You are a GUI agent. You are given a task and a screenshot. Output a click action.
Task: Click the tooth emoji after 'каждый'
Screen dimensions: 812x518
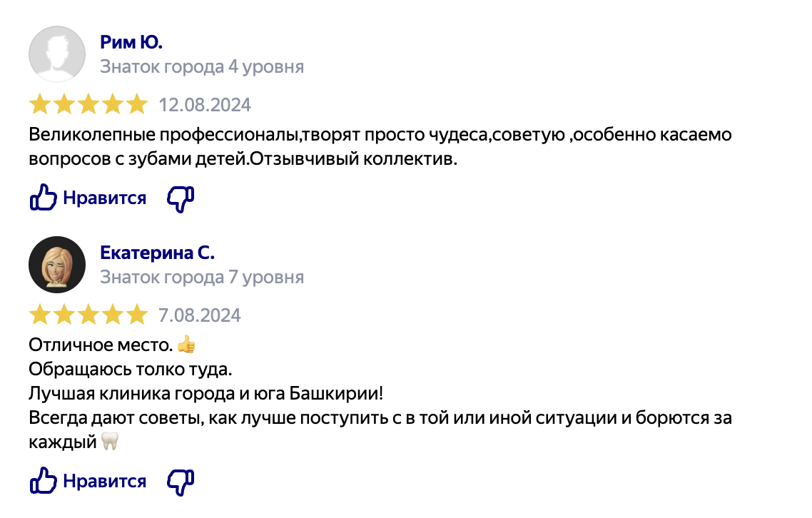[x=109, y=442]
